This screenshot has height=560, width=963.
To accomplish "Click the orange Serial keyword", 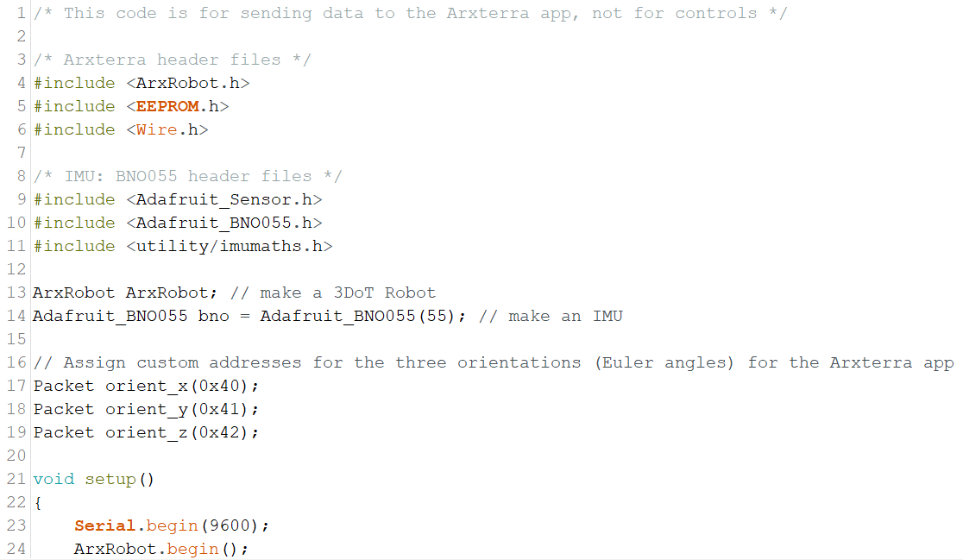I will pos(105,525).
